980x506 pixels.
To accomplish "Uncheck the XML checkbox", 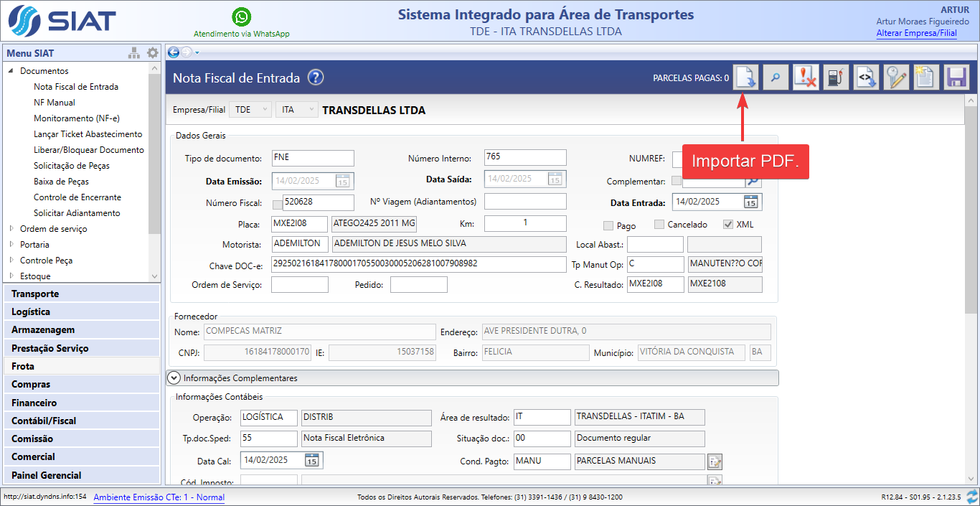I will pyautogui.click(x=728, y=225).
